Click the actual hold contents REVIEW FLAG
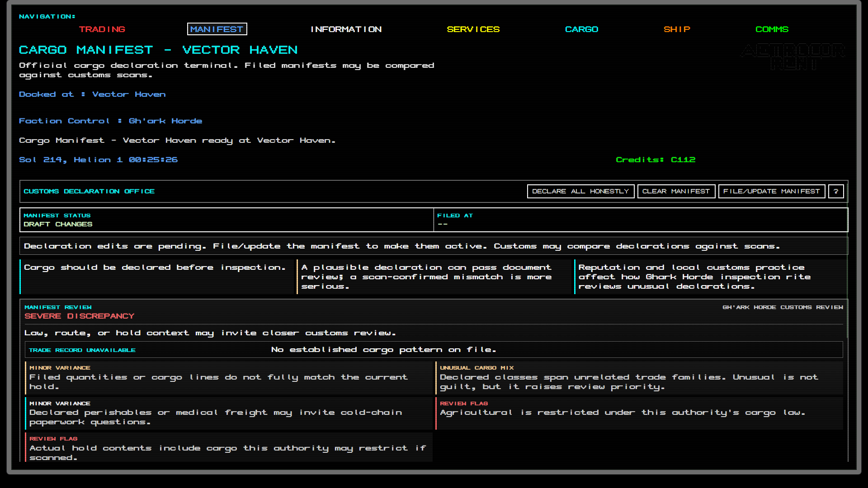868x488 pixels. [229, 447]
